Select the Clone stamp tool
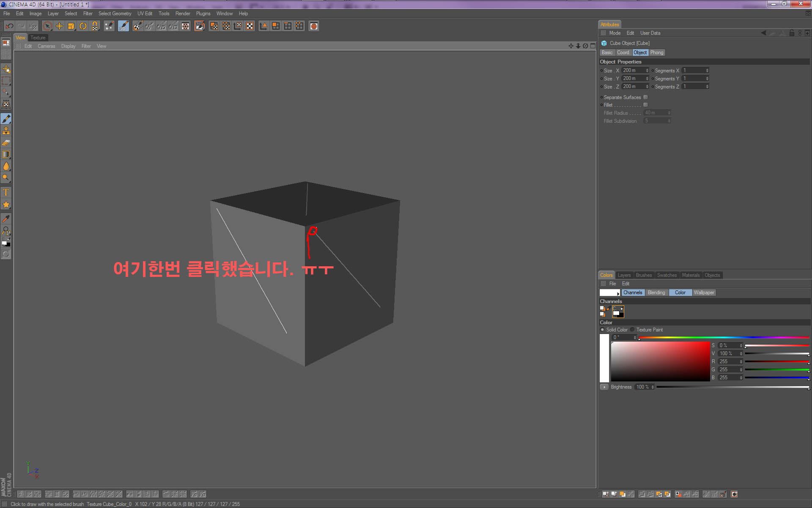The image size is (812, 508). click(6, 131)
